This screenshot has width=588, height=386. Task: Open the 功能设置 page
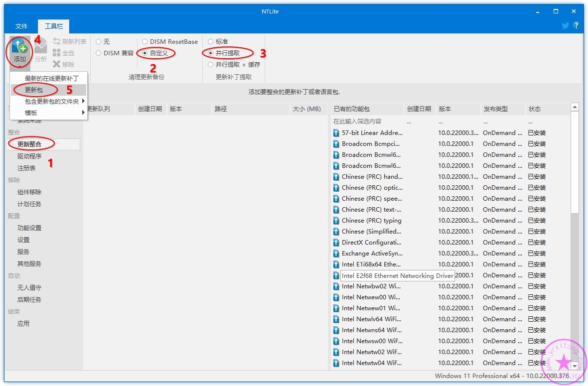[29, 228]
